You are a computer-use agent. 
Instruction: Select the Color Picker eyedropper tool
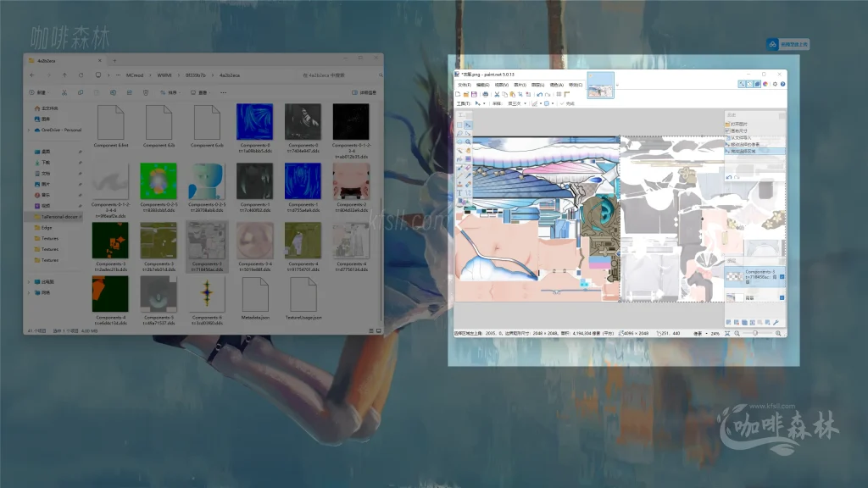pyautogui.click(x=468, y=176)
